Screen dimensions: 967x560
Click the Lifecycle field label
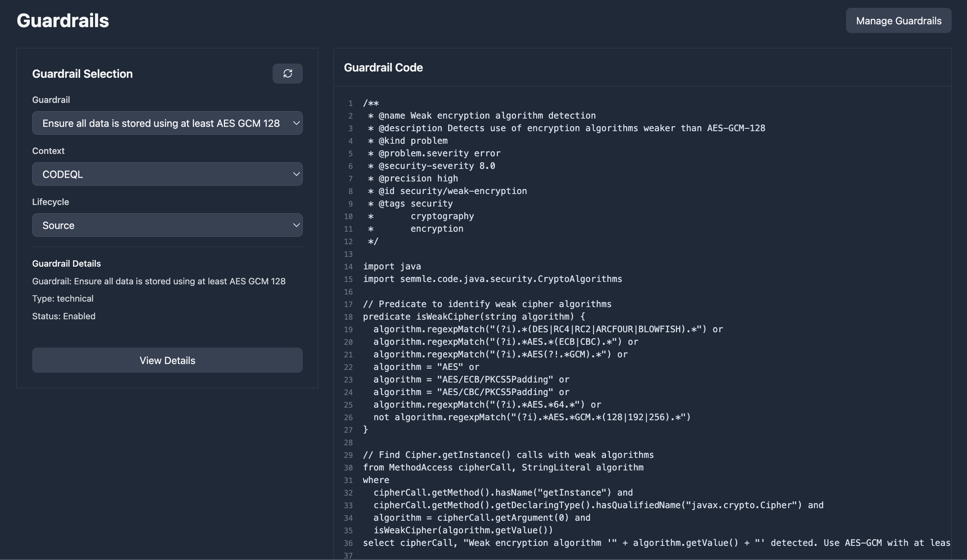tap(51, 202)
